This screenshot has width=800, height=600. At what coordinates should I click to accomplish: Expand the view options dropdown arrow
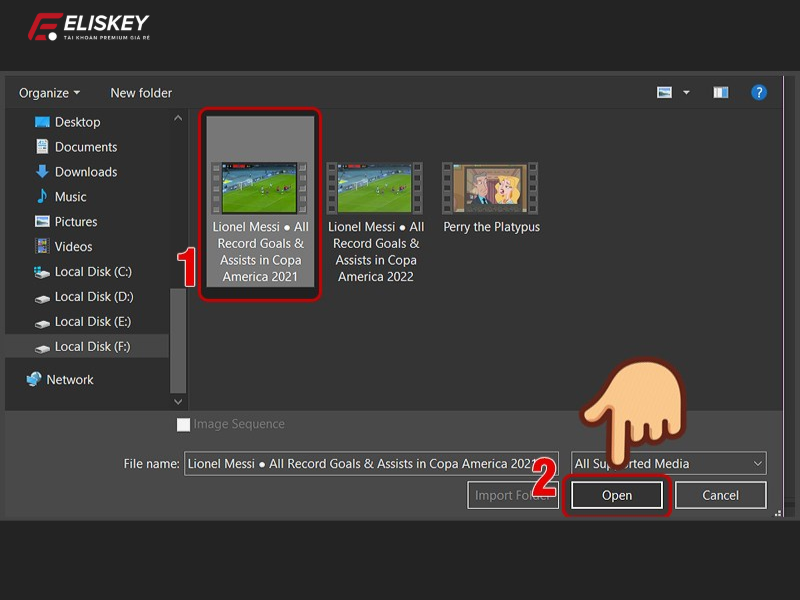[x=687, y=92]
